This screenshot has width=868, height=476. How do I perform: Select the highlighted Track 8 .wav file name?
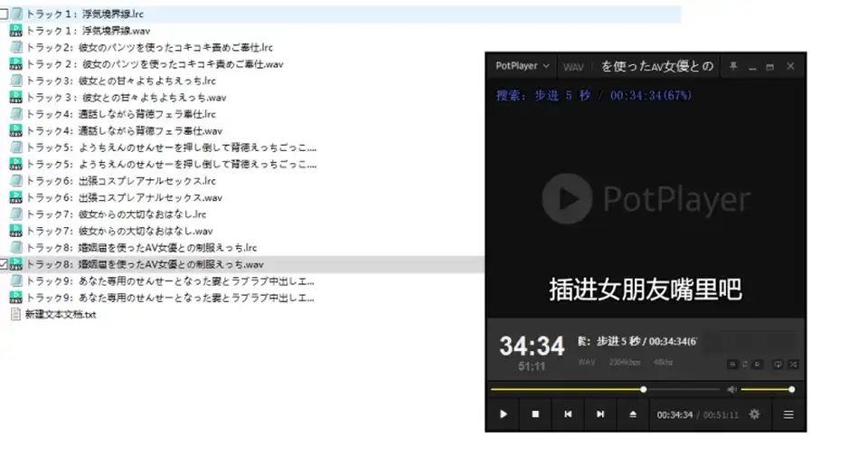click(x=145, y=264)
